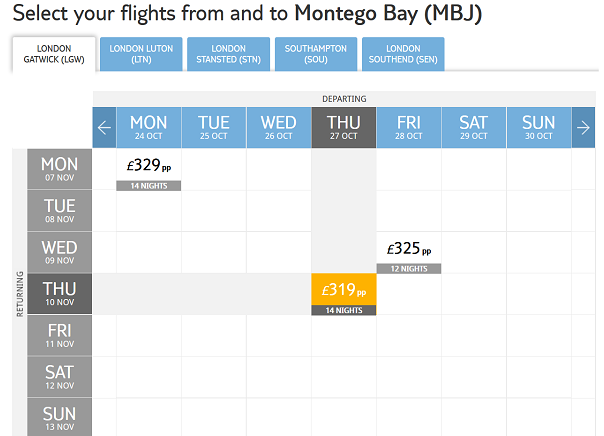The width and height of the screenshot is (604, 436).
Task: Pick TUE 25 OCT departing header
Action: tap(214, 127)
